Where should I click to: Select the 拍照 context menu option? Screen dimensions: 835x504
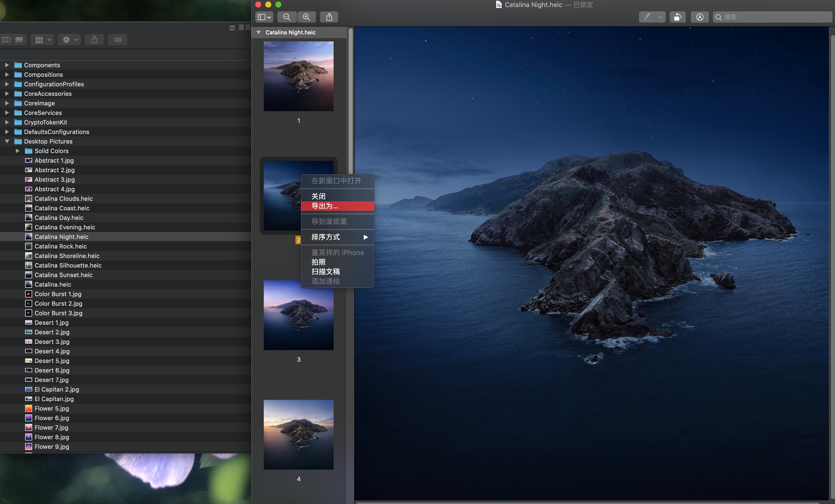click(x=318, y=262)
